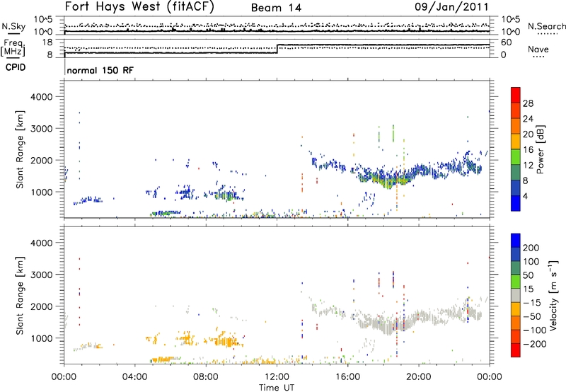Click the "1000" tick on the velocity panel
This screenshot has width=566, height=392.
point(41,338)
